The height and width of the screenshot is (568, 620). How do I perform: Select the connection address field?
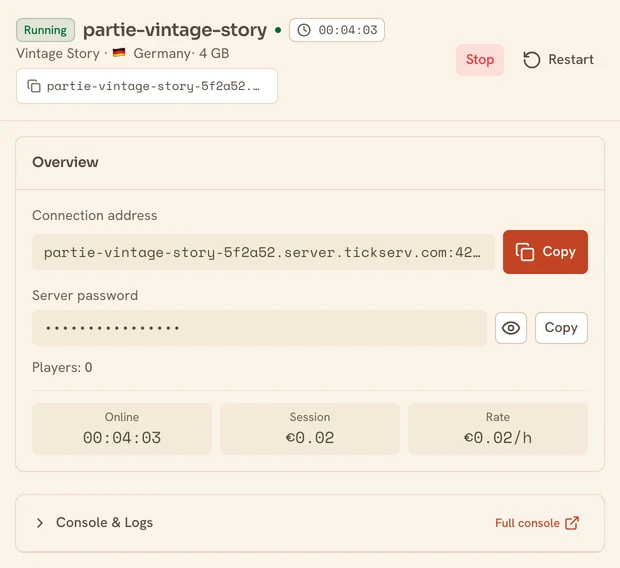point(263,252)
